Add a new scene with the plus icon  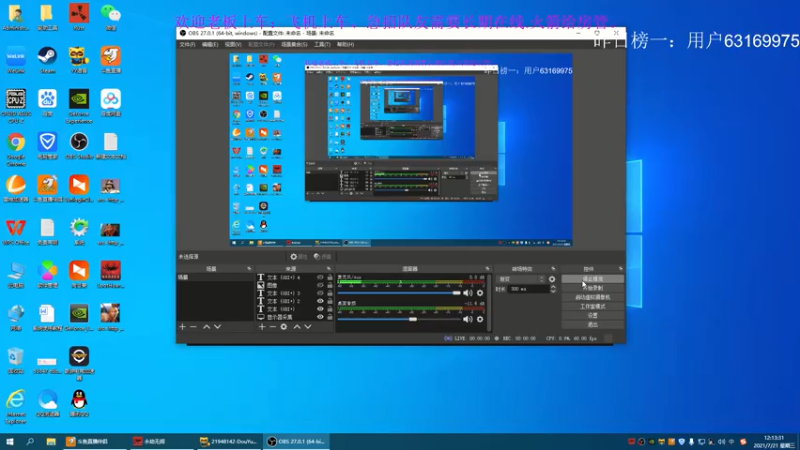click(x=183, y=327)
